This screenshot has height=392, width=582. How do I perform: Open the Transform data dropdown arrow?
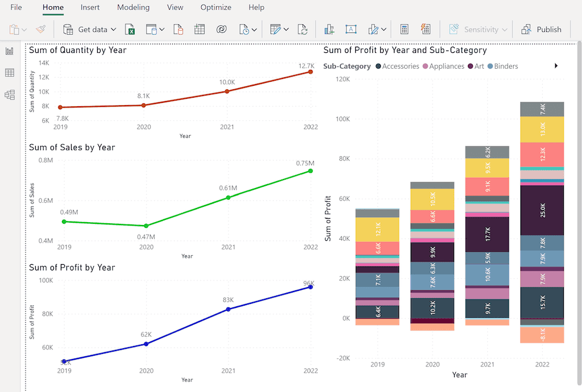(x=285, y=28)
